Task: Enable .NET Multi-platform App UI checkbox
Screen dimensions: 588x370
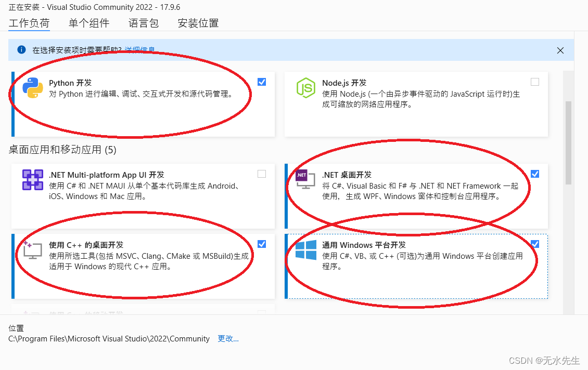Action: coord(262,174)
